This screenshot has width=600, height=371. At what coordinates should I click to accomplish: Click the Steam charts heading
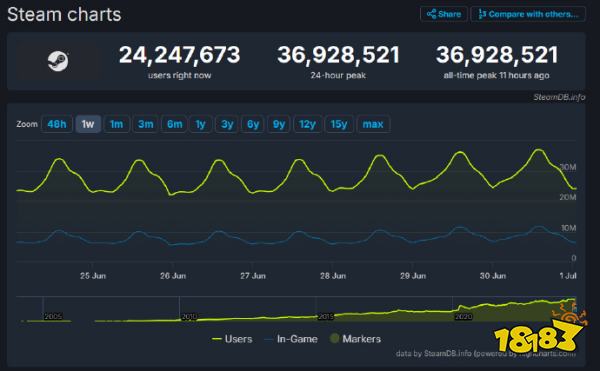click(64, 15)
